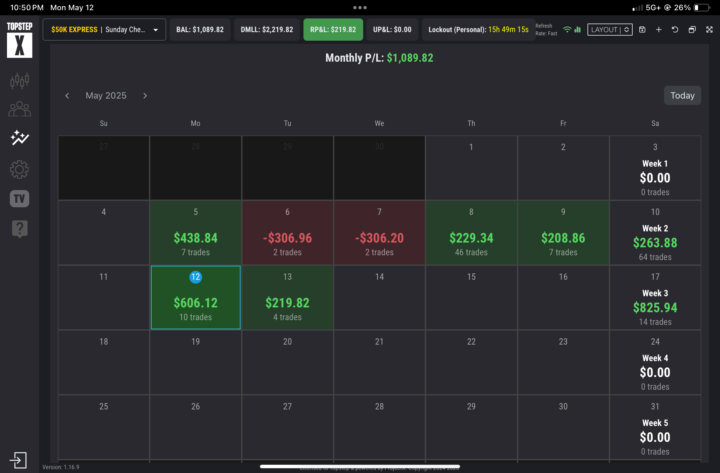The image size is (720, 473).
Task: Select the May 1 calendar cell
Action: pos(471,168)
